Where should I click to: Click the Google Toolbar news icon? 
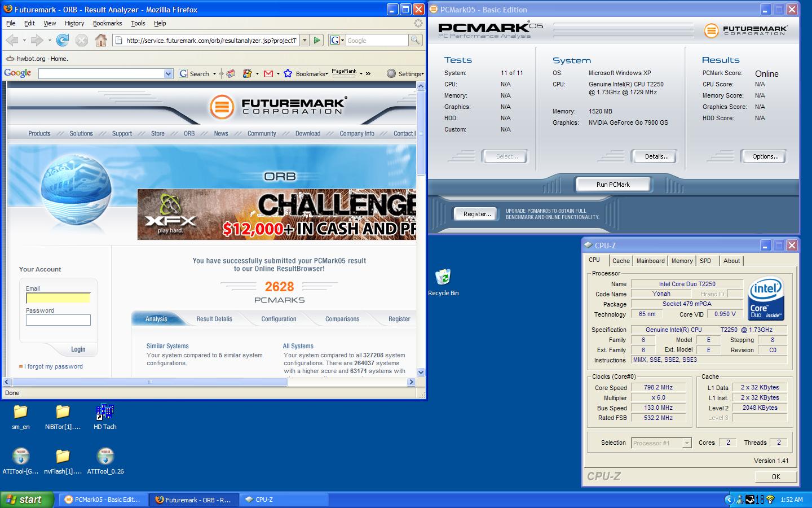click(x=230, y=73)
